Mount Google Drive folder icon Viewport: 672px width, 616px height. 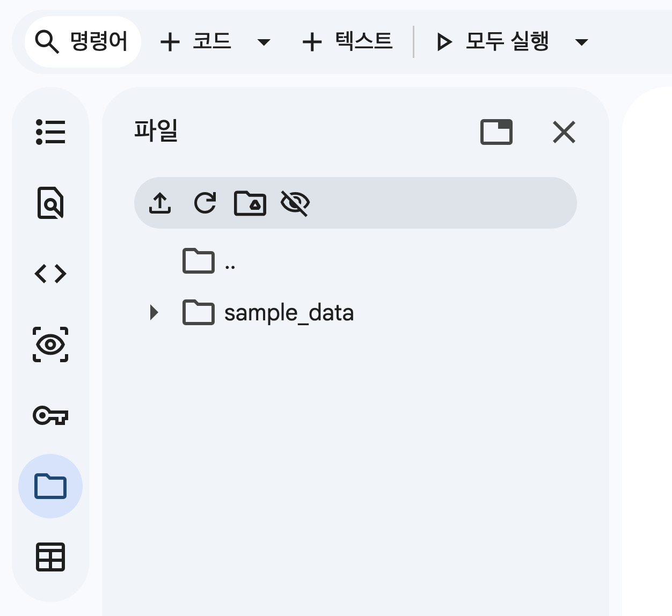250,203
